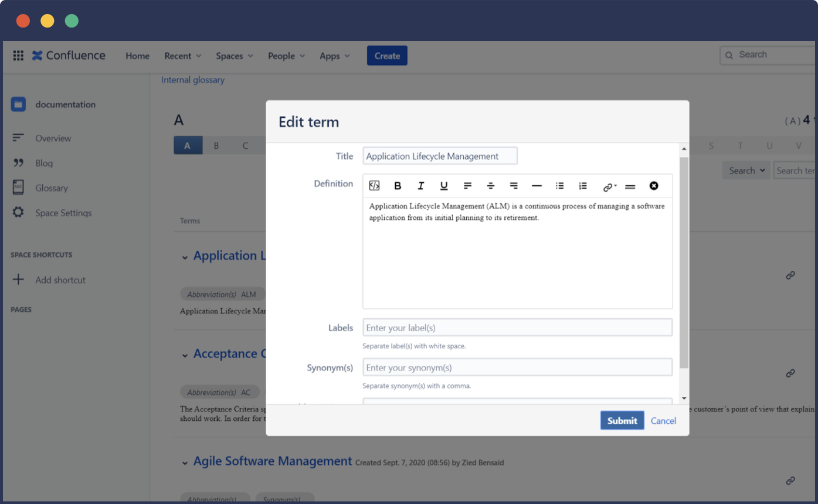Select letter U tab in glossary
This screenshot has width=818, height=504.
coord(769,146)
